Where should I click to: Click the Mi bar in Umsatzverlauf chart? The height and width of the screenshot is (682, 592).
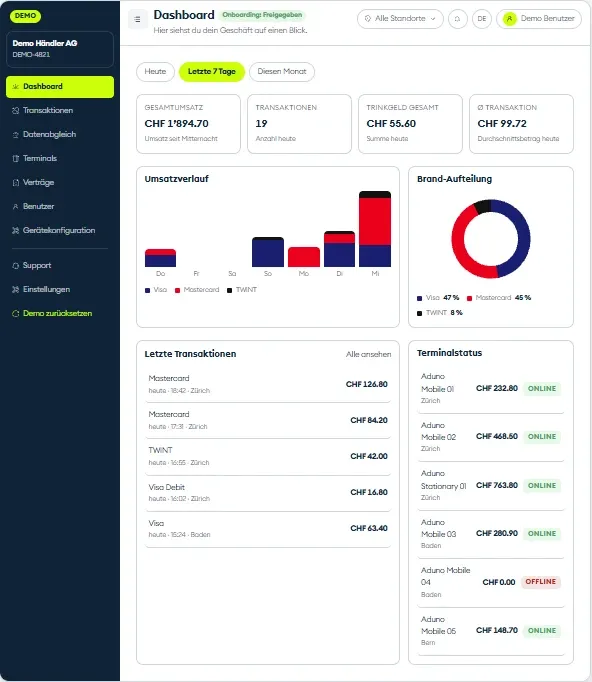(x=375, y=229)
